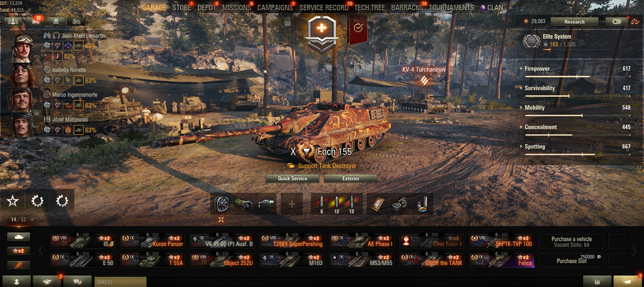Click the Quick Service button
This screenshot has height=287, width=644.
pyautogui.click(x=293, y=179)
